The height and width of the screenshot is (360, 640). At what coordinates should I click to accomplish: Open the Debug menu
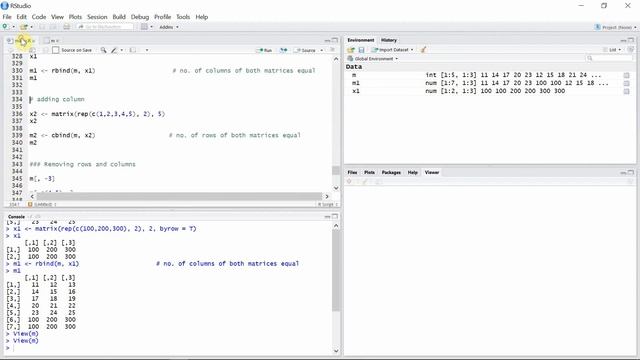pyautogui.click(x=140, y=17)
